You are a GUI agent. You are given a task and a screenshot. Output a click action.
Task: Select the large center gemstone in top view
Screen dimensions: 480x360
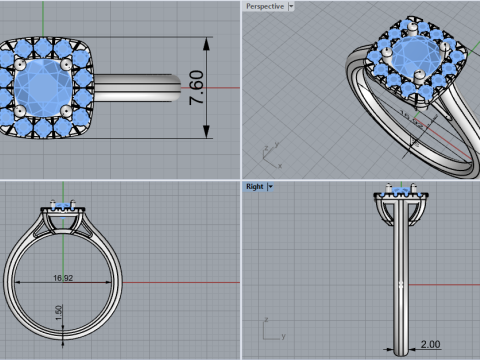click(43, 88)
